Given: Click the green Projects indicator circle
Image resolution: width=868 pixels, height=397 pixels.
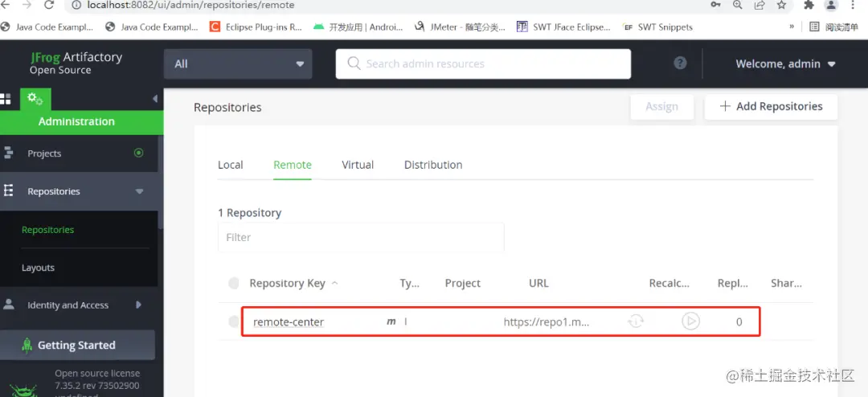Looking at the screenshot, I should (x=138, y=153).
